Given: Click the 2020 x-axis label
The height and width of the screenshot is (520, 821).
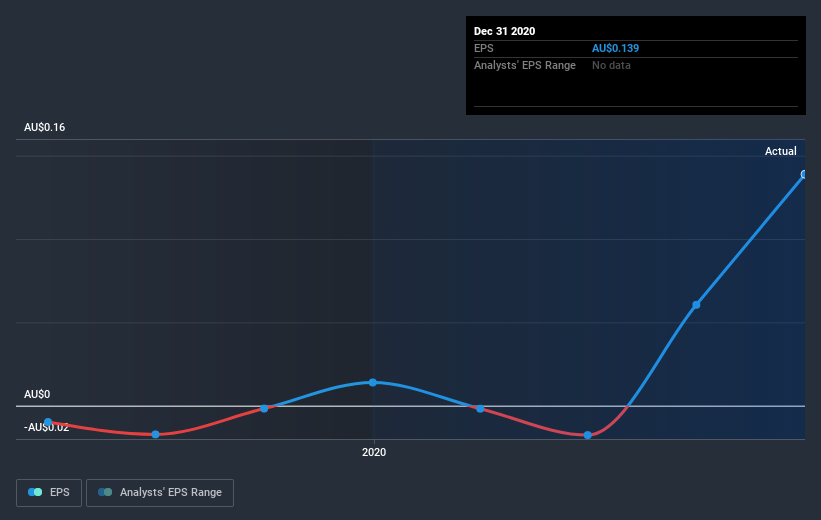Looking at the screenshot, I should (374, 452).
